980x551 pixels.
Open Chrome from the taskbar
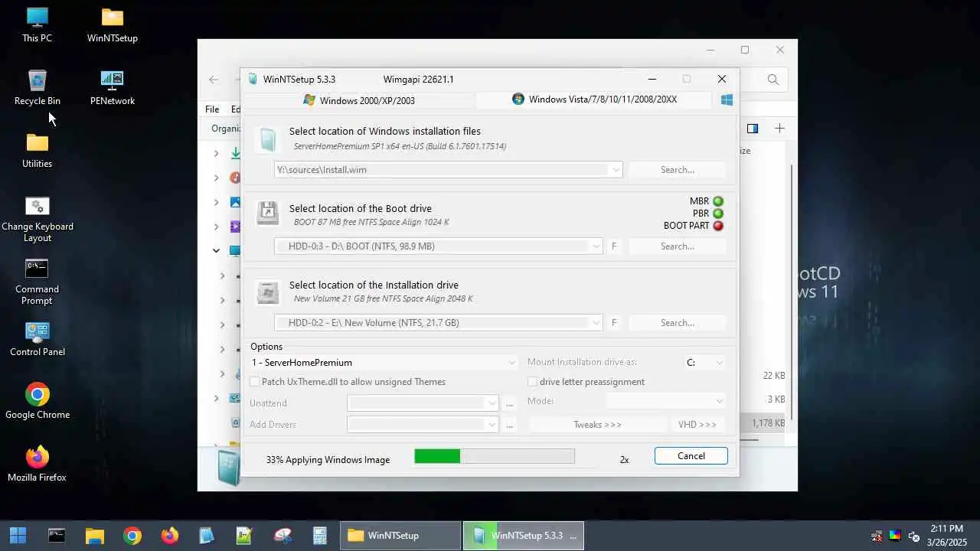[x=132, y=536]
